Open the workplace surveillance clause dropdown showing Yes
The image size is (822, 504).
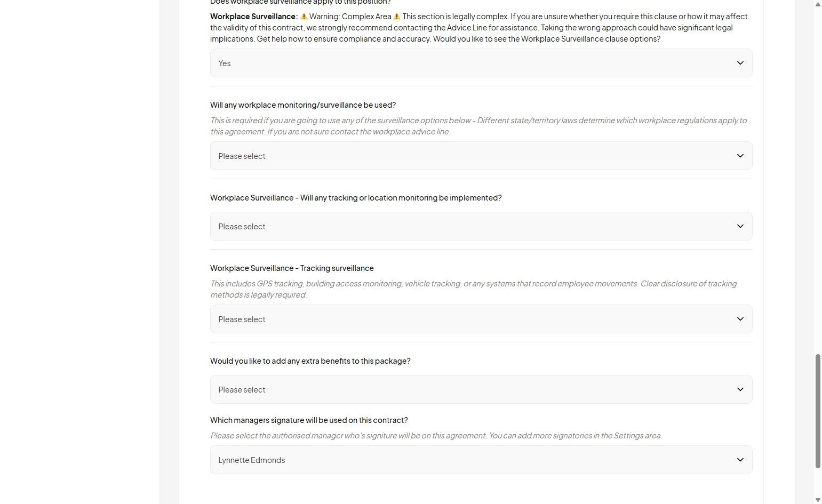coord(481,63)
